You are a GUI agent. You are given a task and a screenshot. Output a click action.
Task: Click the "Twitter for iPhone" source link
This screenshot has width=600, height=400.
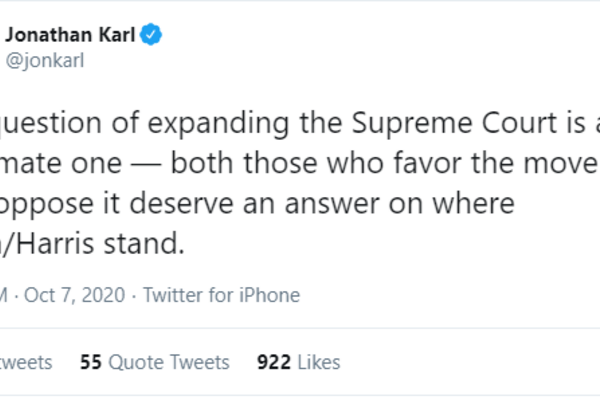(x=222, y=295)
